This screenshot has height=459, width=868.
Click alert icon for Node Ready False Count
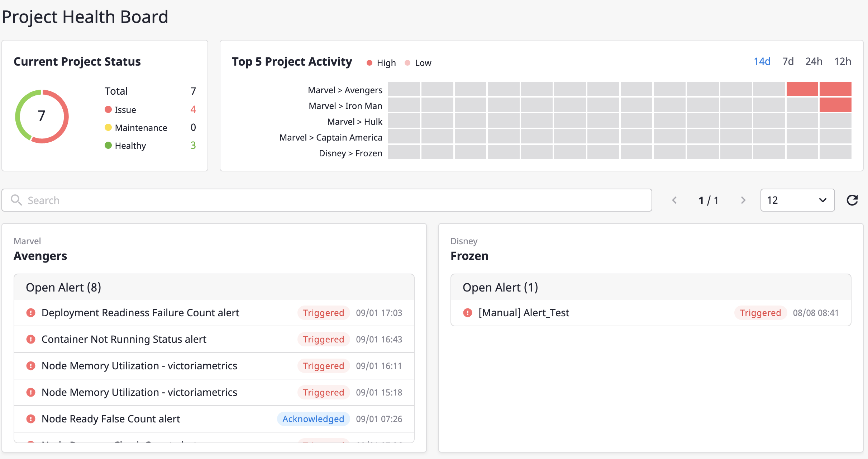[31, 419]
